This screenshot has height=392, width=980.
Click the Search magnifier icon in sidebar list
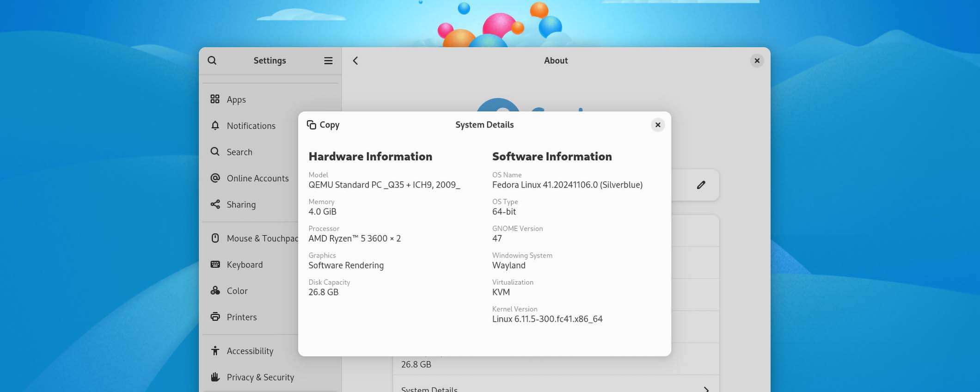[x=215, y=152]
